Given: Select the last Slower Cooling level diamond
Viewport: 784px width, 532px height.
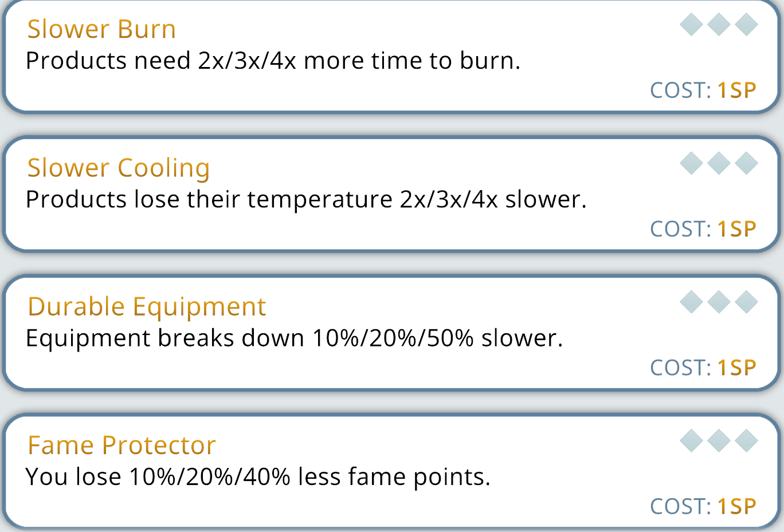Looking at the screenshot, I should (746, 163).
